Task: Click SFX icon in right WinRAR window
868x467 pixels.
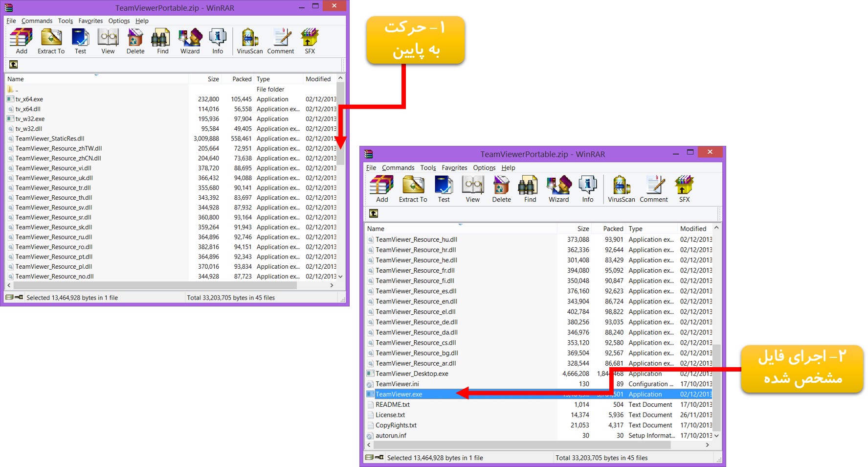Action: [684, 189]
